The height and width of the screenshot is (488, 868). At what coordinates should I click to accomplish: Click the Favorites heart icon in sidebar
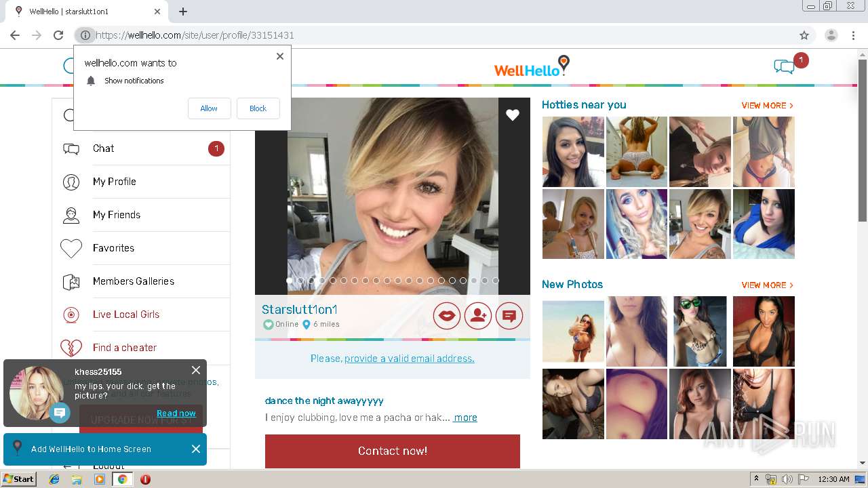click(x=71, y=248)
